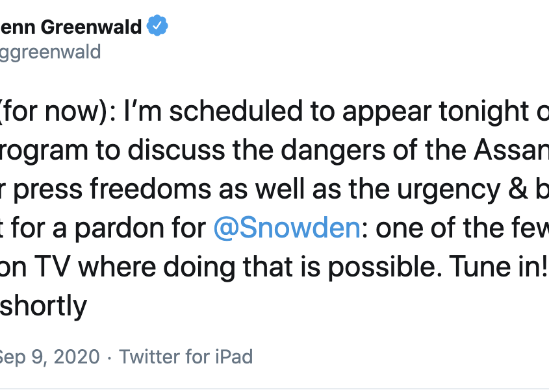Image resolution: width=549 pixels, height=392 pixels.
Task: Select the word "tonight" in the tweet
Action: click(x=484, y=112)
